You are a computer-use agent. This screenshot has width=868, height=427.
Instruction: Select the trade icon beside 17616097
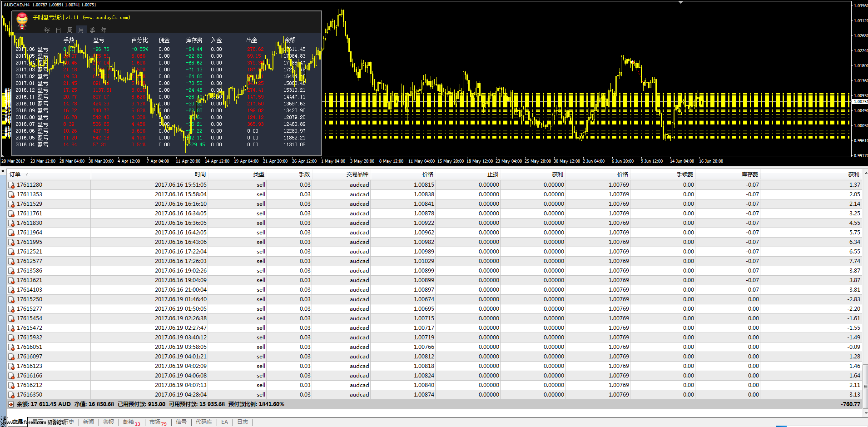tap(11, 357)
